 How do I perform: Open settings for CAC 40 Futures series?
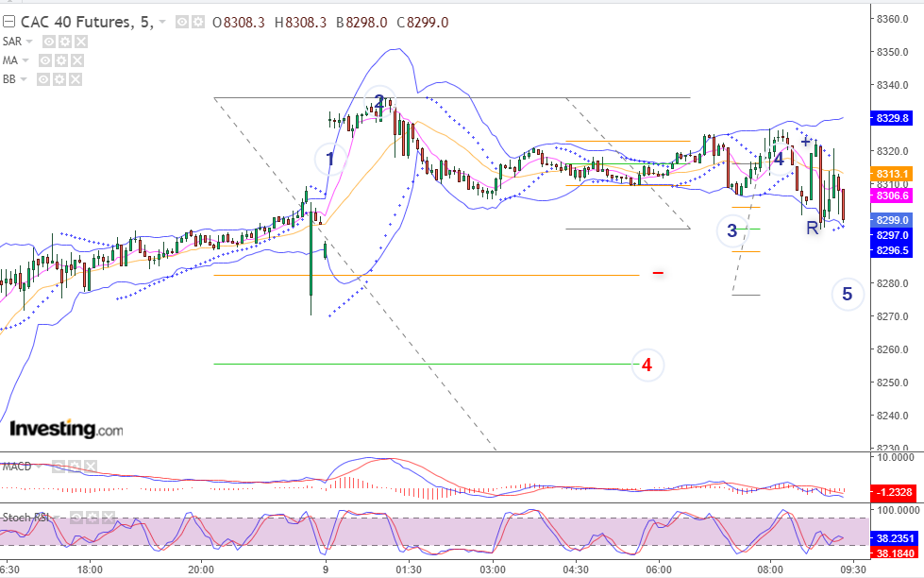coord(198,23)
